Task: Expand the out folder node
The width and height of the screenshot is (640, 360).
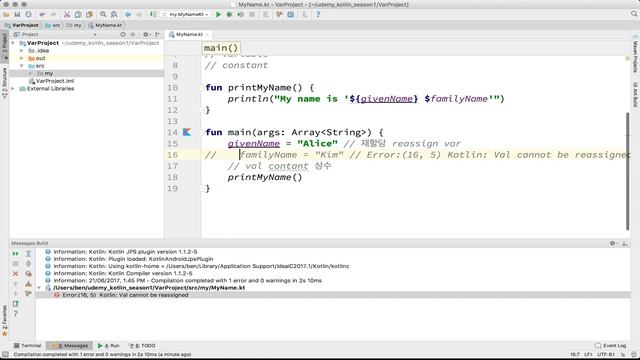Action: click(x=22, y=58)
